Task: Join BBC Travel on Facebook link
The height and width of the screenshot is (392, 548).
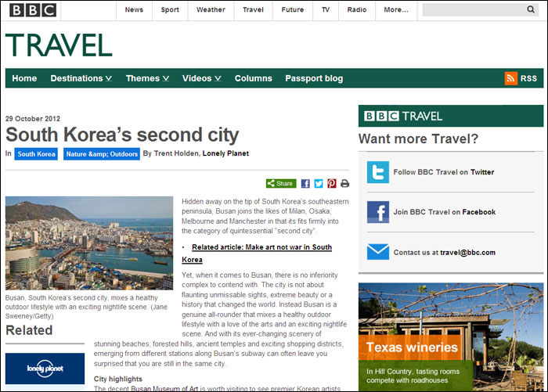Action: coord(479,212)
